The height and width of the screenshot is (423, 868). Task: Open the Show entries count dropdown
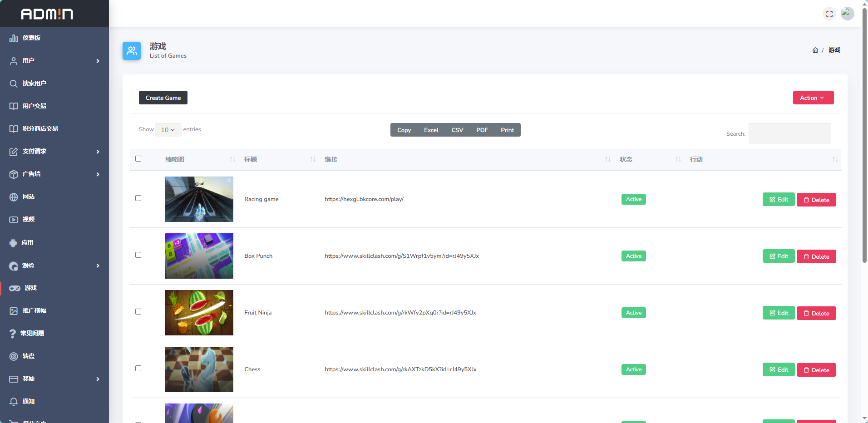pos(168,130)
